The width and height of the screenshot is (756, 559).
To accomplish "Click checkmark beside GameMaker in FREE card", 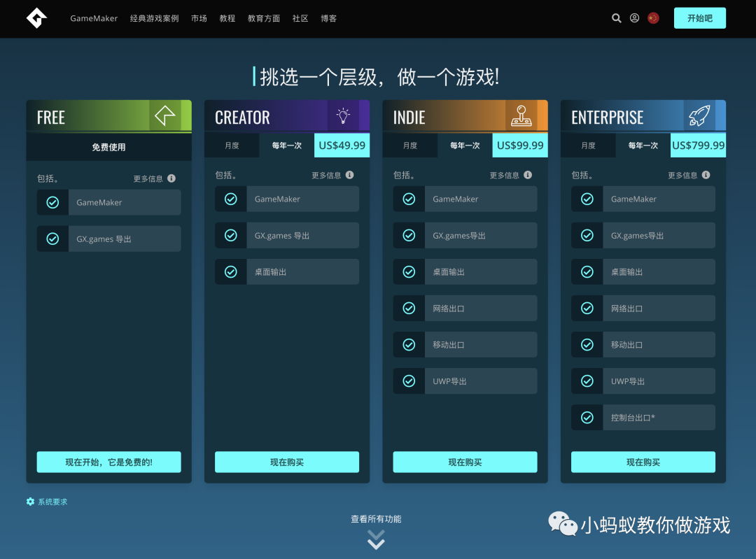I will (x=52, y=202).
